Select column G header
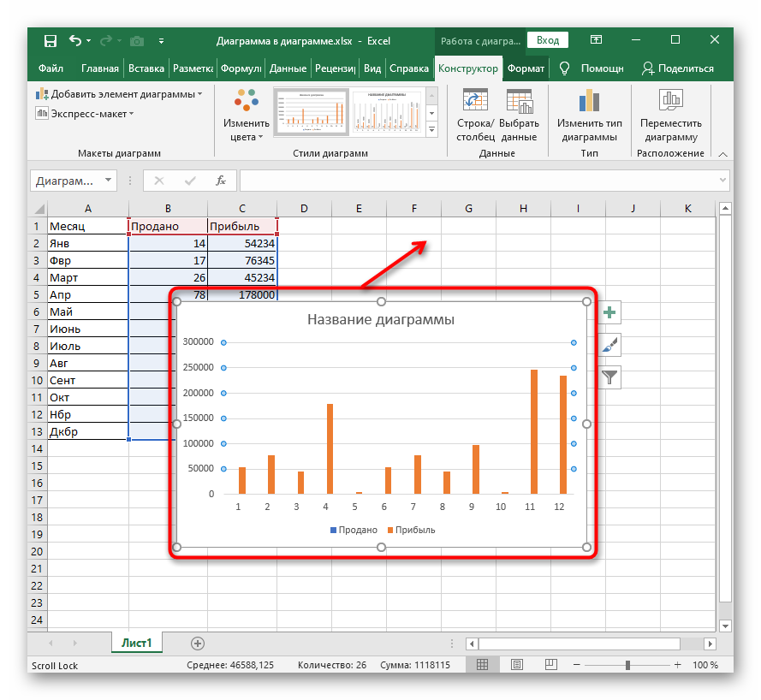Screen dimensions: 761x700 (468, 209)
